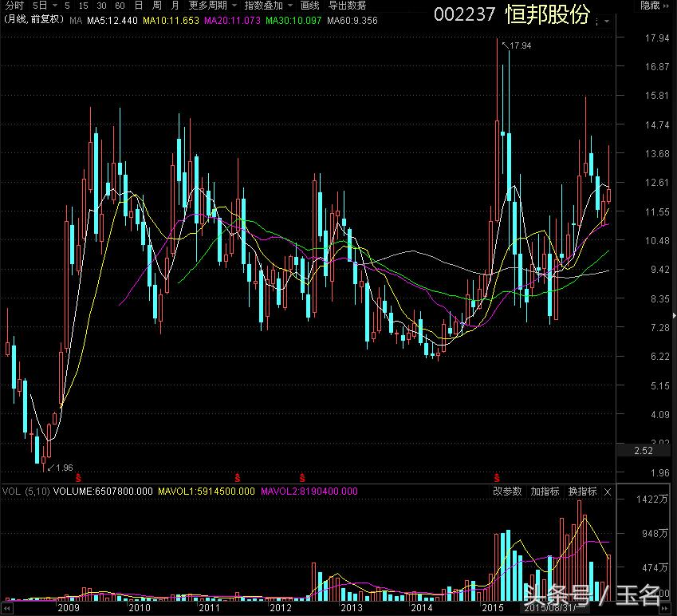The image size is (677, 616).
Task: Click 导出数据 to export data
Action: coord(347,6)
